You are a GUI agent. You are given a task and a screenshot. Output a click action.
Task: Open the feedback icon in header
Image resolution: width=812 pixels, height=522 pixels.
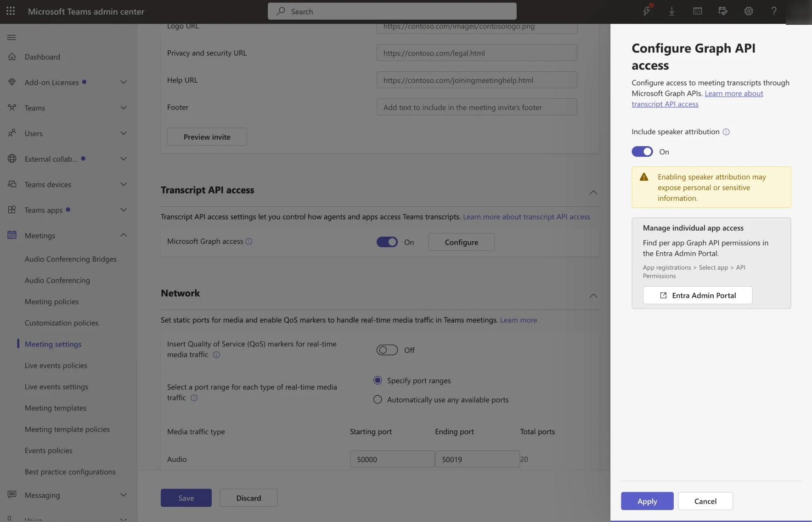pos(723,11)
